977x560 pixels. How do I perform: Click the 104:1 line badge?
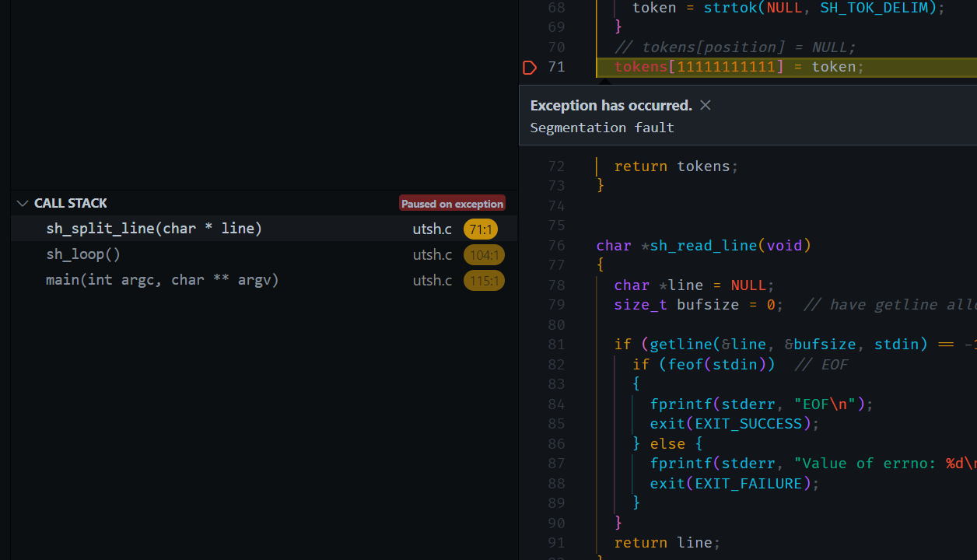[484, 255]
